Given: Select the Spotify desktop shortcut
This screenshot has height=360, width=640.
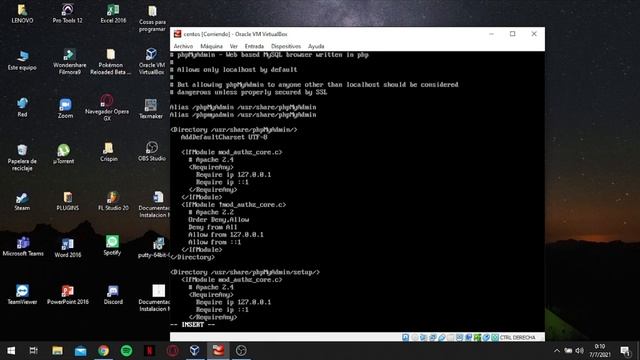Looking at the screenshot, I should click(x=112, y=245).
